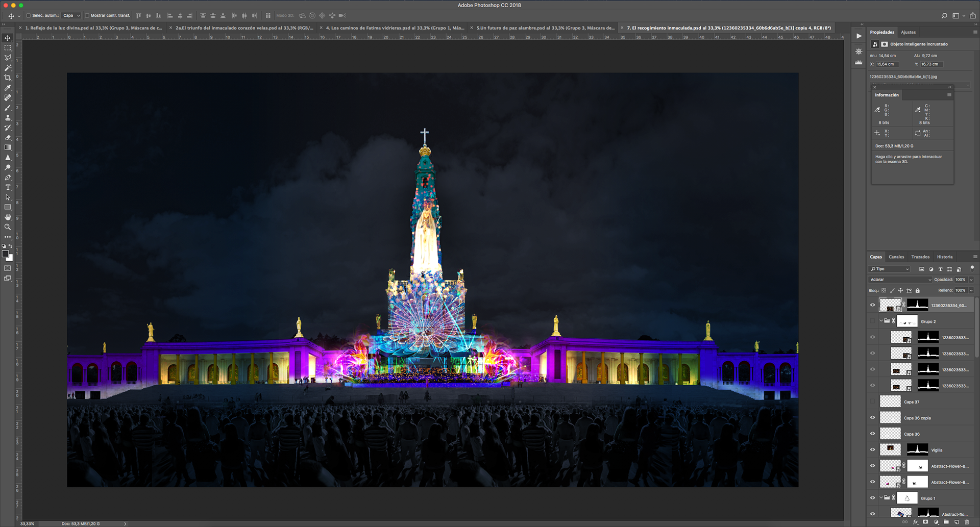The height and width of the screenshot is (527, 980).
Task: Select the Hand tool
Action: tap(8, 217)
